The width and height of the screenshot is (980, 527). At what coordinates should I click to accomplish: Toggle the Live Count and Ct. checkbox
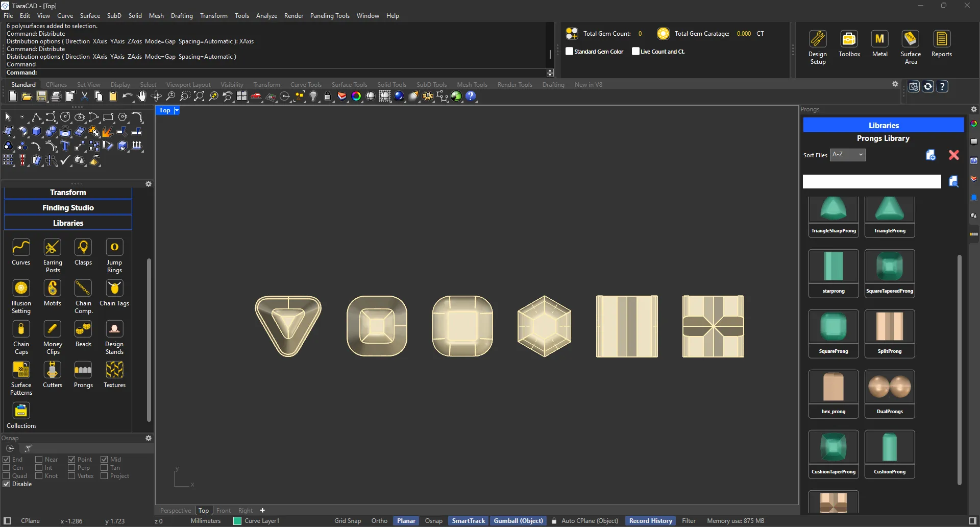pos(635,51)
